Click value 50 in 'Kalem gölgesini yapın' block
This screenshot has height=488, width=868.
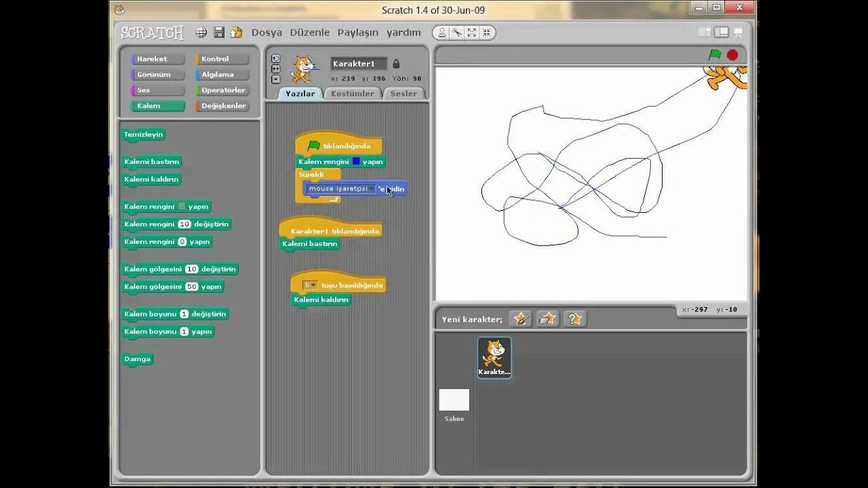coord(191,287)
